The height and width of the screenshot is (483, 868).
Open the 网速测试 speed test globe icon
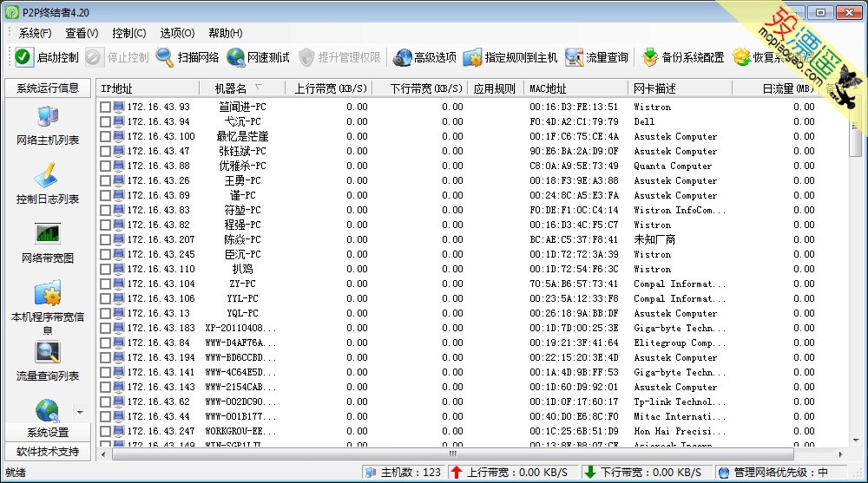coord(235,57)
